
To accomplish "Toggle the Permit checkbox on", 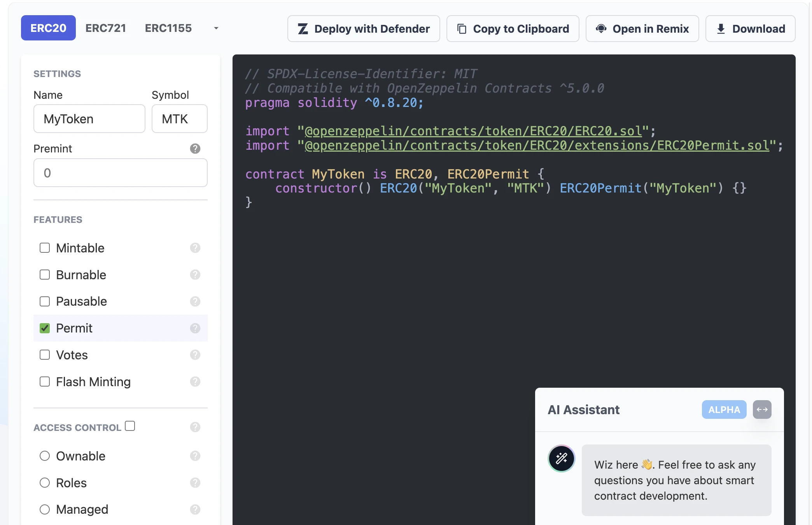I will (45, 327).
